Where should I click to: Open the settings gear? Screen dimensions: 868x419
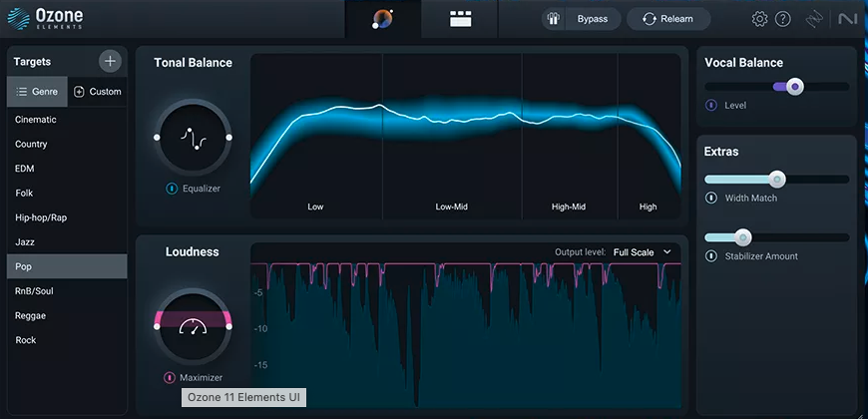(x=759, y=19)
